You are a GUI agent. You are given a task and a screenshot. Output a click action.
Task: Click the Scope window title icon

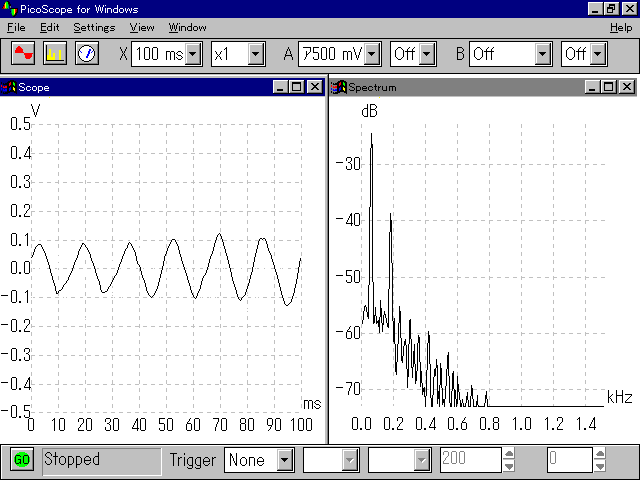[x=9, y=87]
